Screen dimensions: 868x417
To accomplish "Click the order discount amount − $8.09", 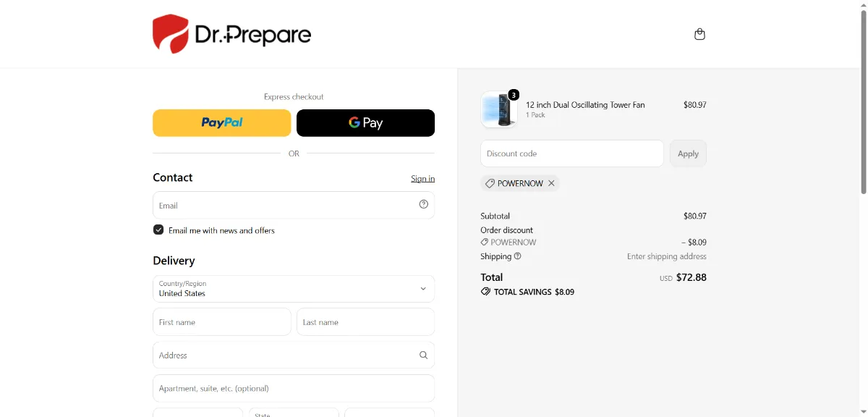I will click(x=694, y=243).
